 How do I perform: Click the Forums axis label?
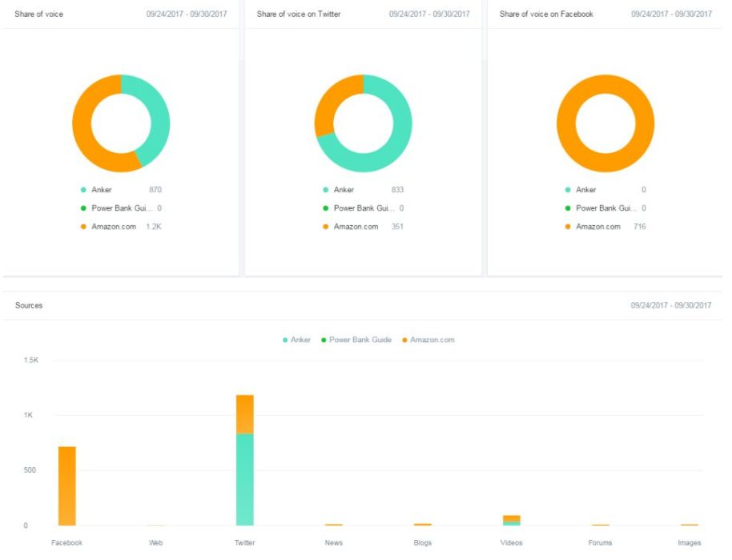(x=601, y=542)
